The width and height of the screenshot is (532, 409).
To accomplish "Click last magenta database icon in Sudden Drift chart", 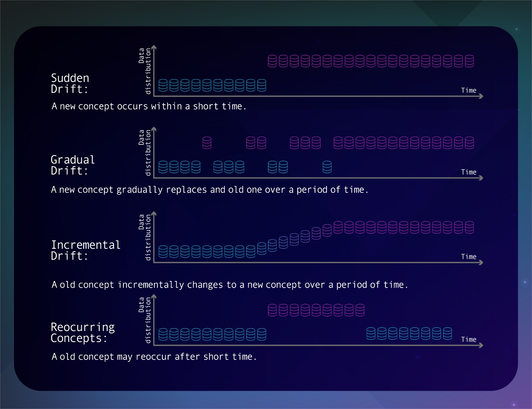I will (x=469, y=61).
